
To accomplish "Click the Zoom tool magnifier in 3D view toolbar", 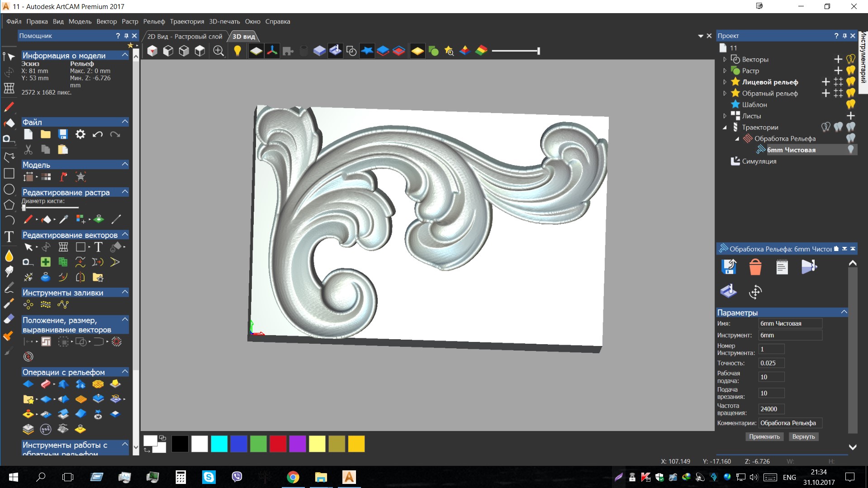I will tap(218, 51).
